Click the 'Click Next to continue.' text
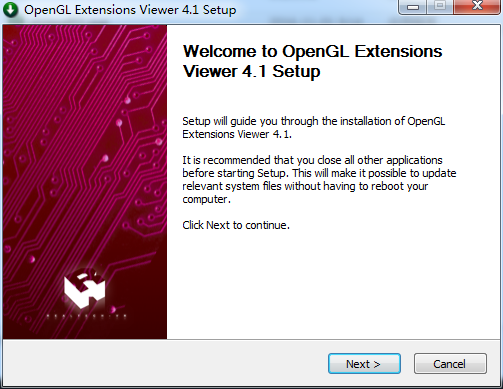 236,225
